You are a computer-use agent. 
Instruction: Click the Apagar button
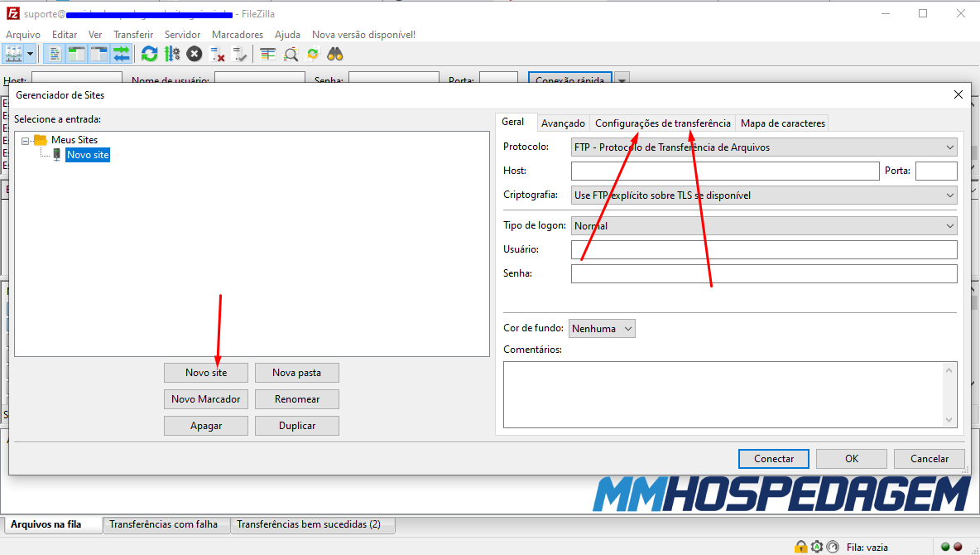pyautogui.click(x=206, y=426)
